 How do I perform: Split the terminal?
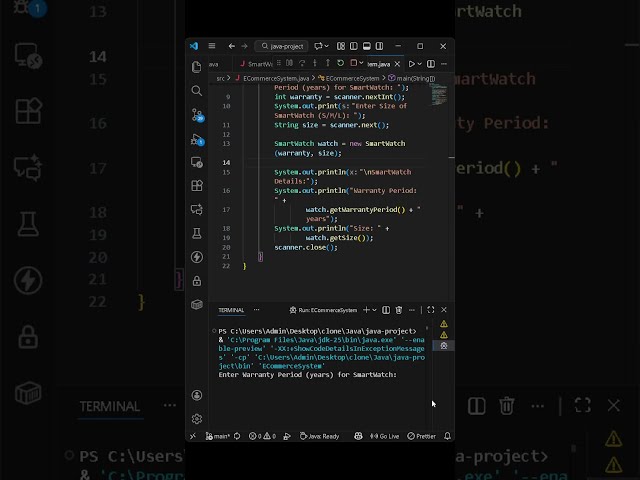click(x=386, y=310)
